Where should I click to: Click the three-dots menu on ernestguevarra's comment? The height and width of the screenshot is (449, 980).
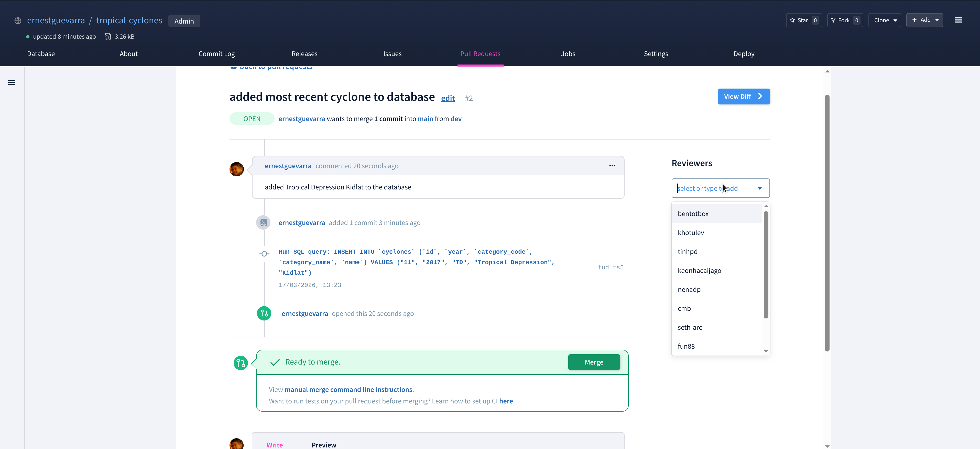(612, 166)
